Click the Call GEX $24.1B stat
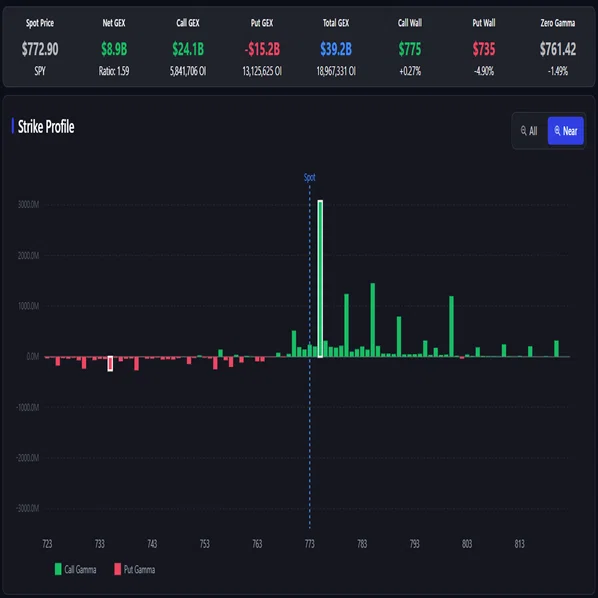Viewport: 598px width, 598px height. click(x=188, y=47)
